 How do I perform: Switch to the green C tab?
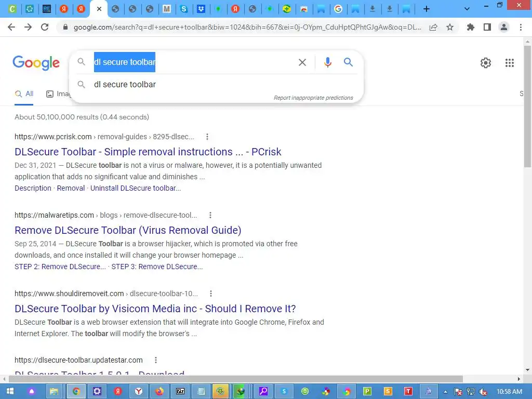(12, 9)
